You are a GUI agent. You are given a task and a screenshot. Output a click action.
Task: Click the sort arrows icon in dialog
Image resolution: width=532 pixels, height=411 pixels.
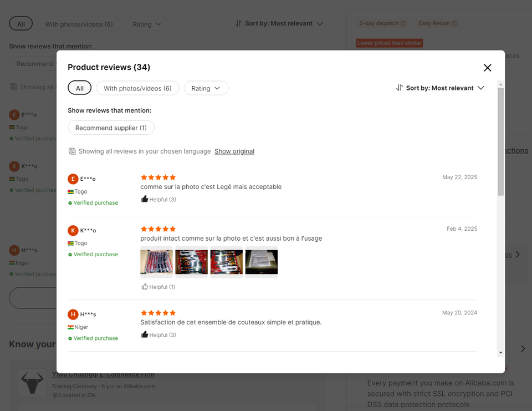coord(400,88)
